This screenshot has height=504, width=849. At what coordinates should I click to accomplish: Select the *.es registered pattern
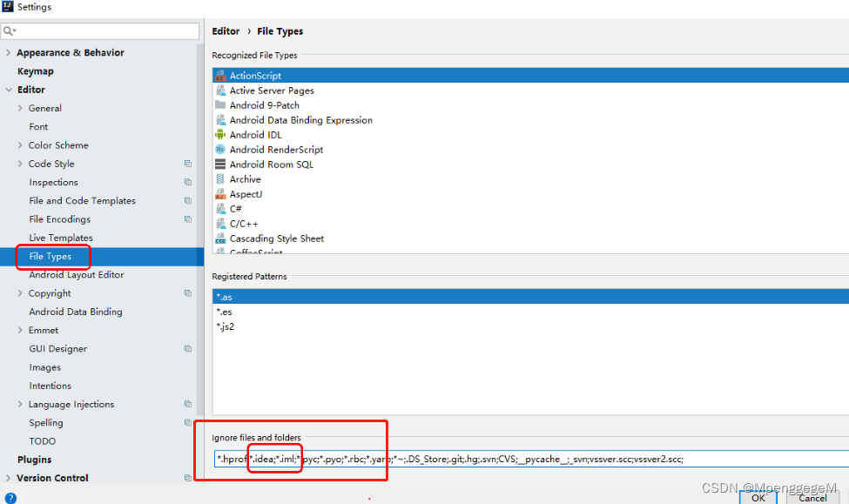point(530,312)
